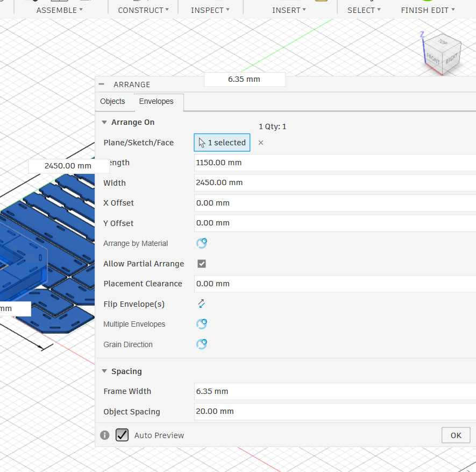Screen dimensions: 476x472
Task: Open the ASSEMBLE dropdown menu
Action: coord(60,10)
